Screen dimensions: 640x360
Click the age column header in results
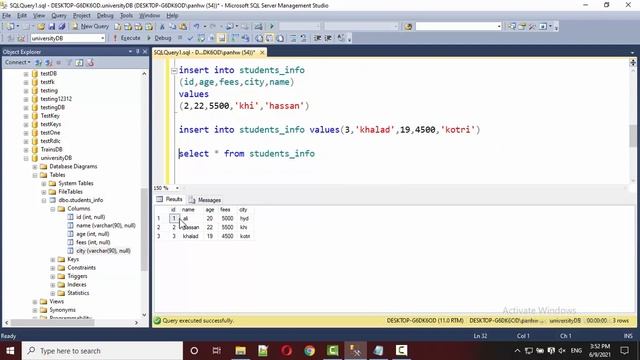[210, 210]
